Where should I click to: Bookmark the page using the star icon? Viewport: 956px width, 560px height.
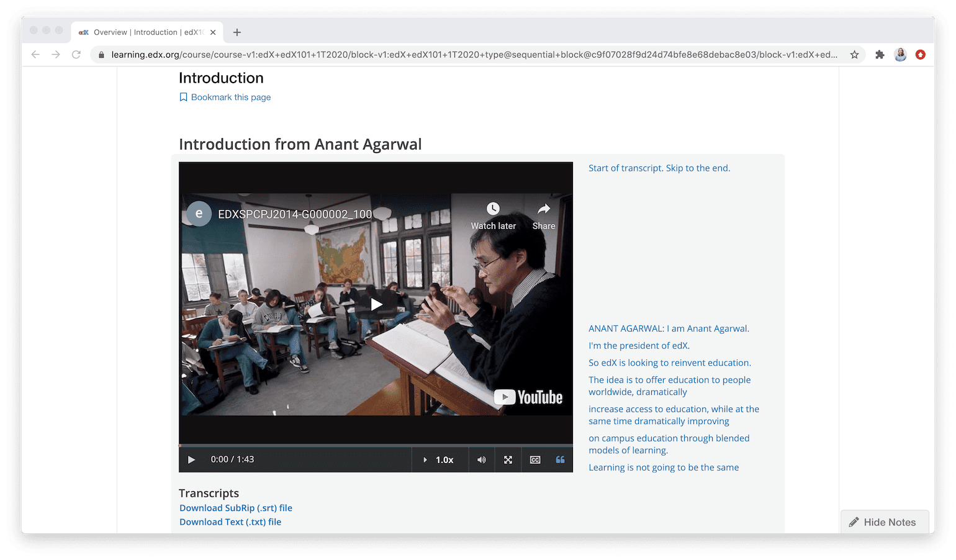(854, 55)
